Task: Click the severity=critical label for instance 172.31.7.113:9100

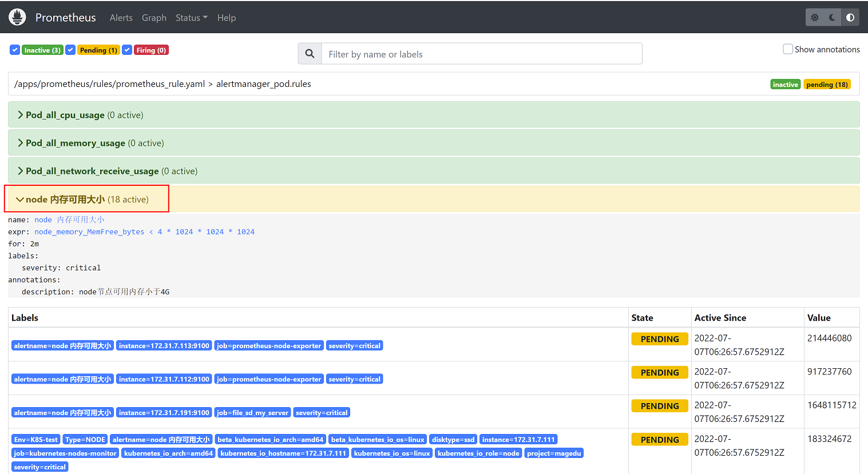Action: tap(354, 346)
